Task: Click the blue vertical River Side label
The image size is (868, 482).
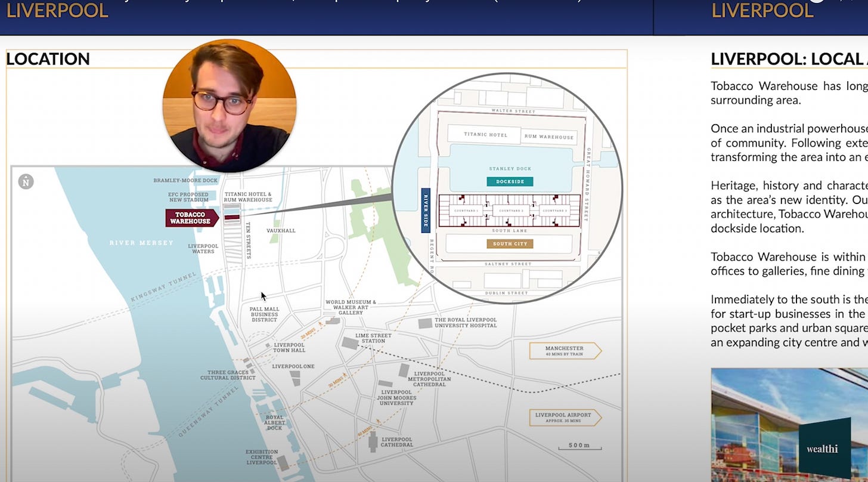Action: coord(426,210)
